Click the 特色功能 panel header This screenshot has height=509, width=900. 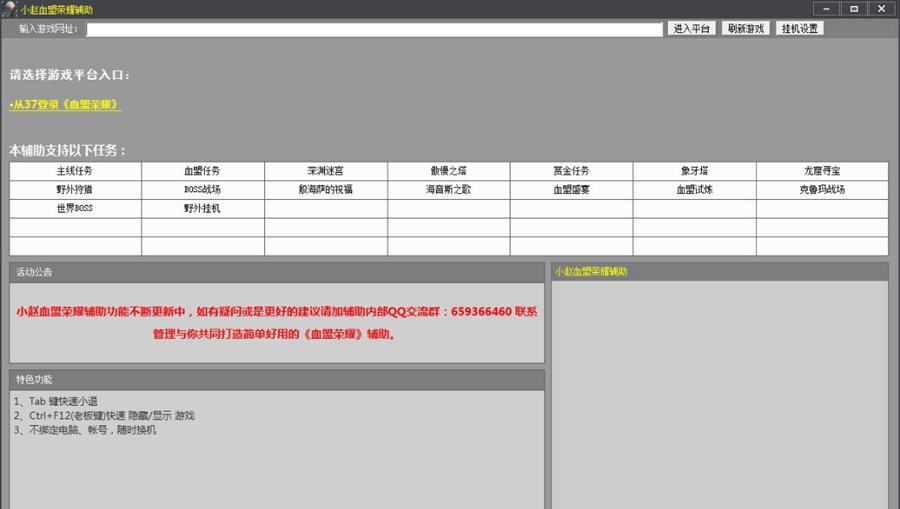coord(277,380)
